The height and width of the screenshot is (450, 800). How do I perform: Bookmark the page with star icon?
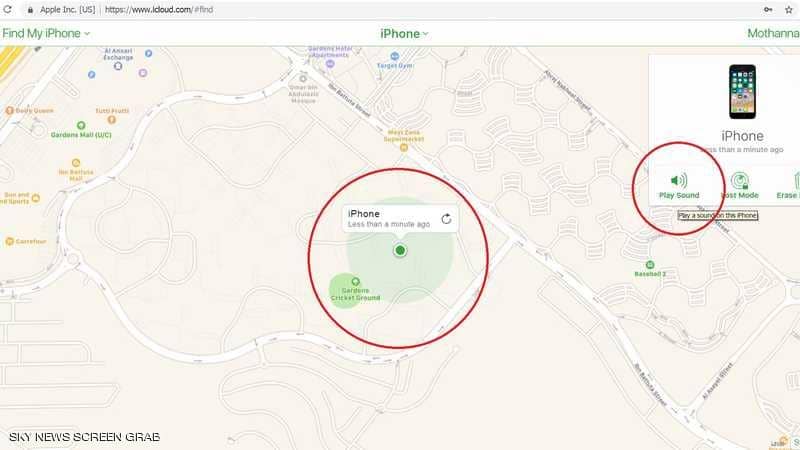click(x=788, y=9)
